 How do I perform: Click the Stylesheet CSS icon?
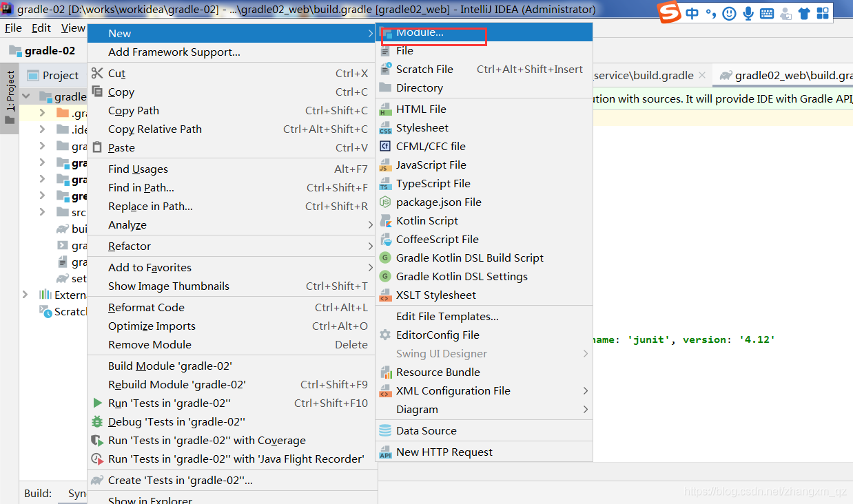tap(385, 128)
